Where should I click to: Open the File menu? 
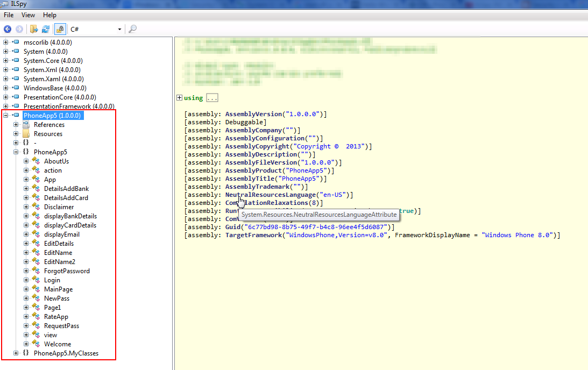point(9,15)
